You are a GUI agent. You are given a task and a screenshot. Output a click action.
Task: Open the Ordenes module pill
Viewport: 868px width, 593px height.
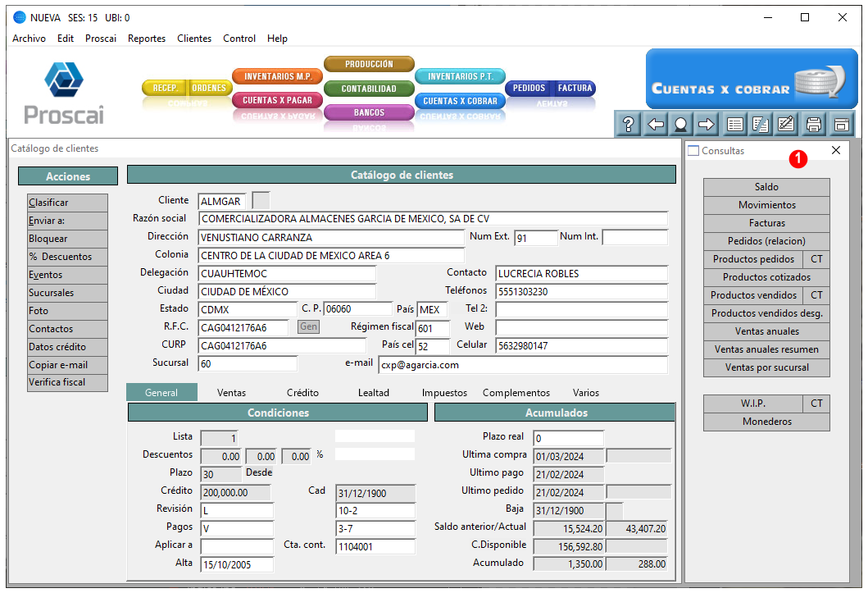coord(209,88)
